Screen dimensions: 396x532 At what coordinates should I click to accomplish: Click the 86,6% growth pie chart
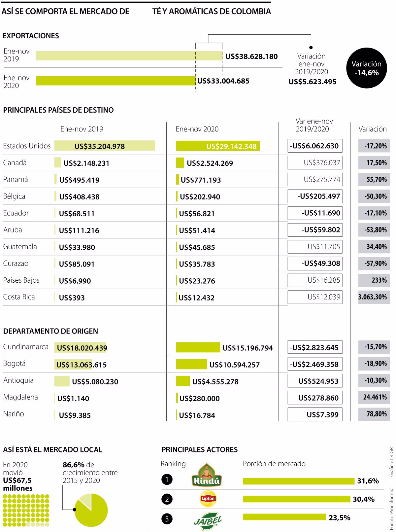(x=91, y=510)
